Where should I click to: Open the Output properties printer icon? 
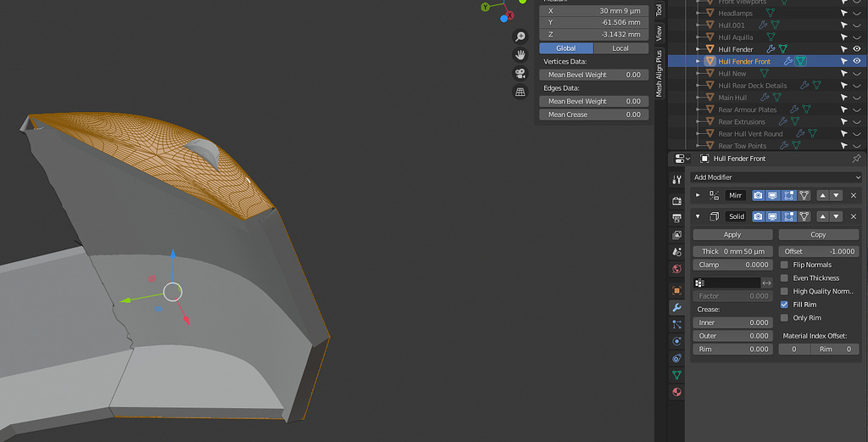point(676,218)
